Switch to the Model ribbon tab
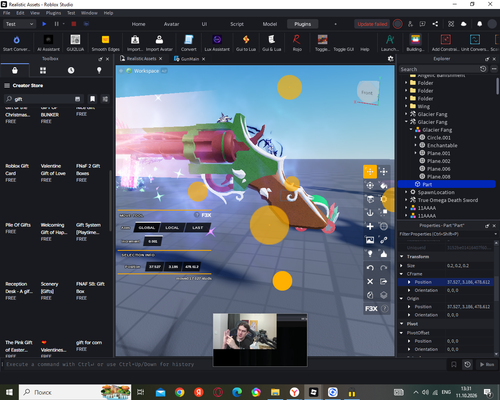This screenshot has height=400, width=500. 270,24
